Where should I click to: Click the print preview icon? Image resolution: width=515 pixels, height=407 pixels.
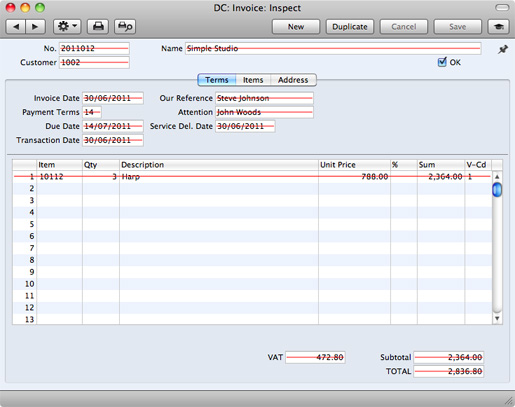tap(125, 27)
